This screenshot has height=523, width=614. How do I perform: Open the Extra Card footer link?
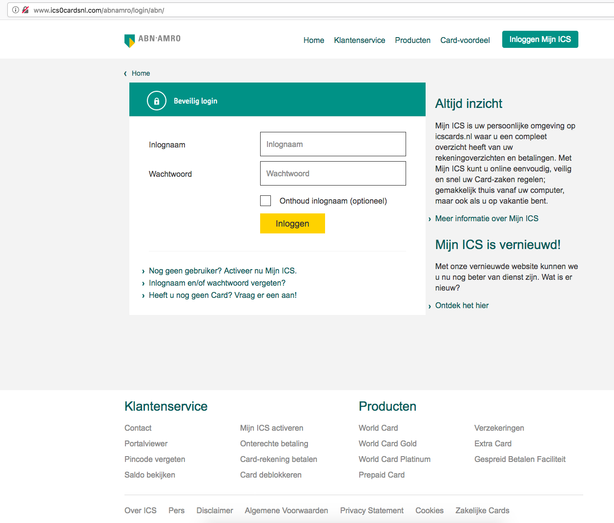tap(493, 444)
